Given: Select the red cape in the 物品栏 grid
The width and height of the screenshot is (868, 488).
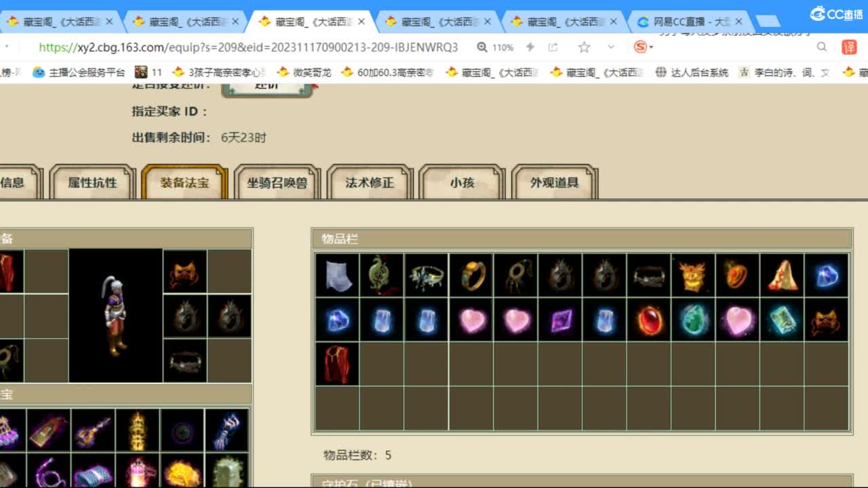Looking at the screenshot, I should tap(337, 364).
